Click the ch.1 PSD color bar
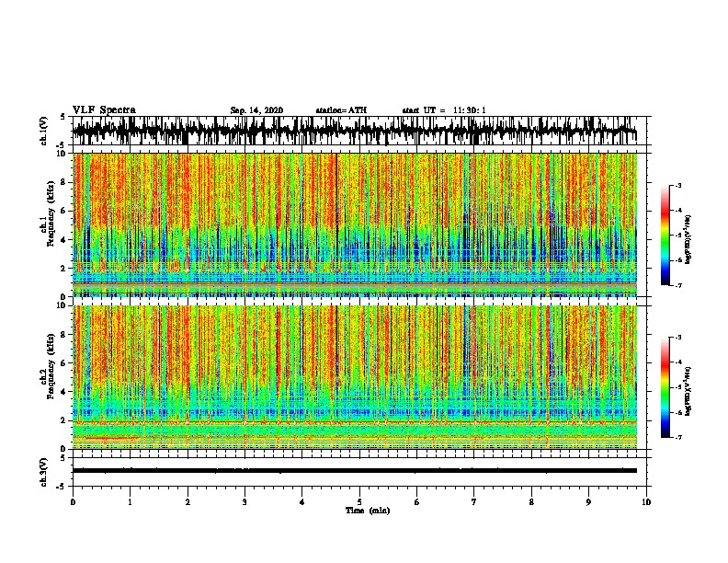728x563 pixels. click(x=665, y=236)
